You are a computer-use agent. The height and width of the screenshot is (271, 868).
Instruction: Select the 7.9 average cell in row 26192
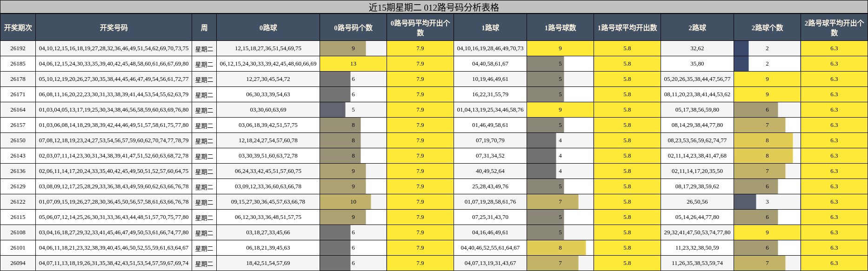(420, 48)
